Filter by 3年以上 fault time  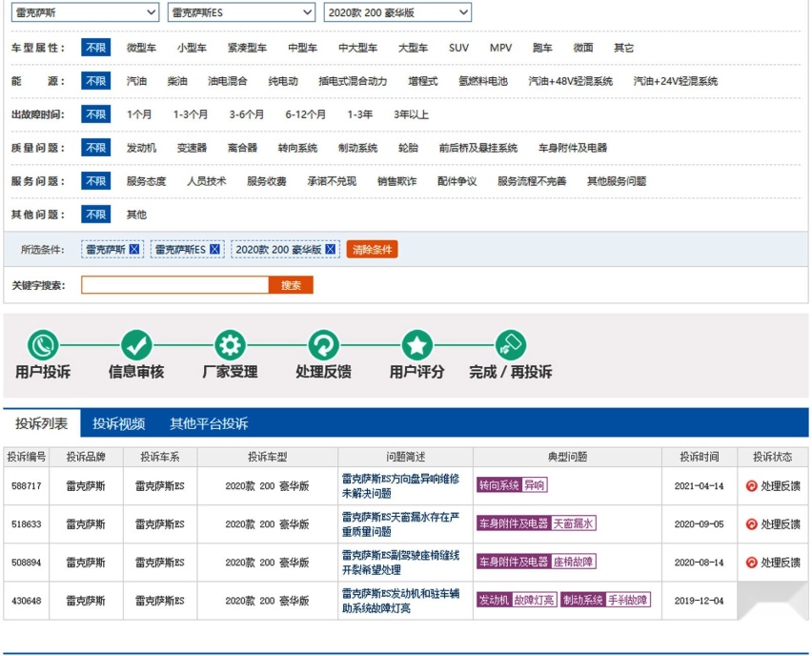coord(411,114)
